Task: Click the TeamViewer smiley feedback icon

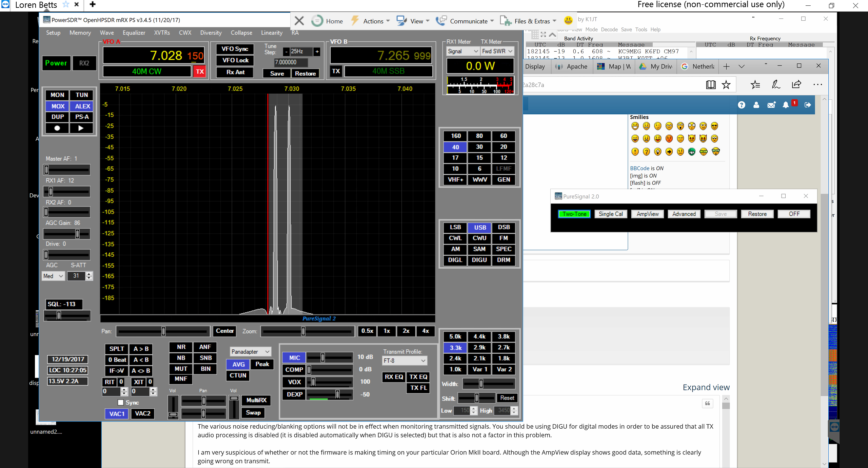Action: (x=568, y=20)
